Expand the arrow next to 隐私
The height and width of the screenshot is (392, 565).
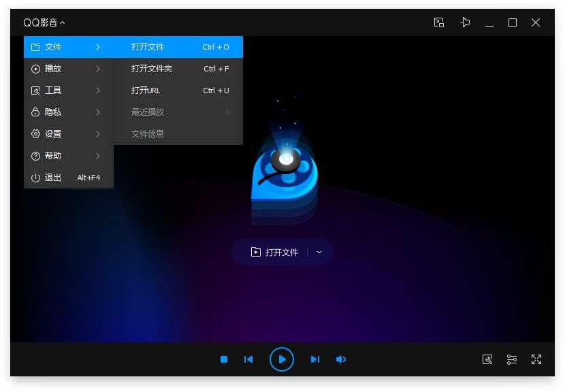click(98, 112)
